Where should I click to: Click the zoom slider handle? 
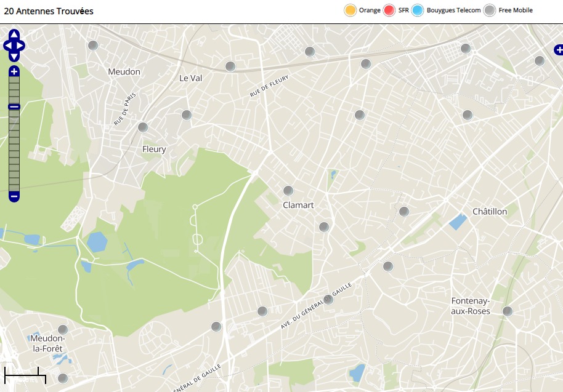[14, 107]
